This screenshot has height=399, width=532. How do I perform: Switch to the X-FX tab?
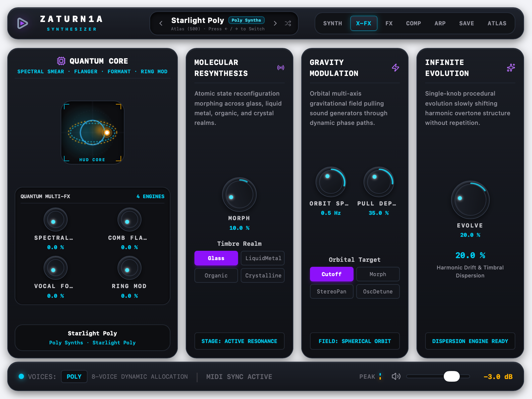tap(364, 23)
